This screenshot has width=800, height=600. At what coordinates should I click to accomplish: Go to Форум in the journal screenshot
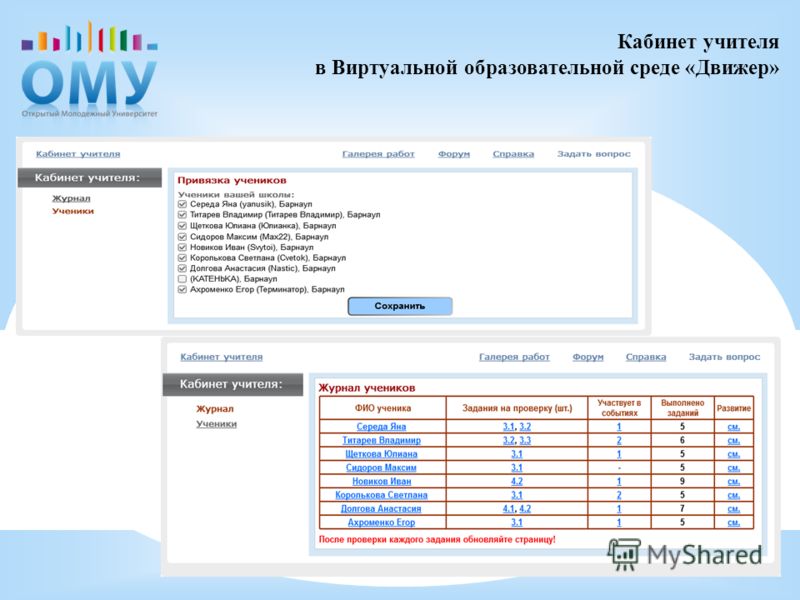point(588,357)
